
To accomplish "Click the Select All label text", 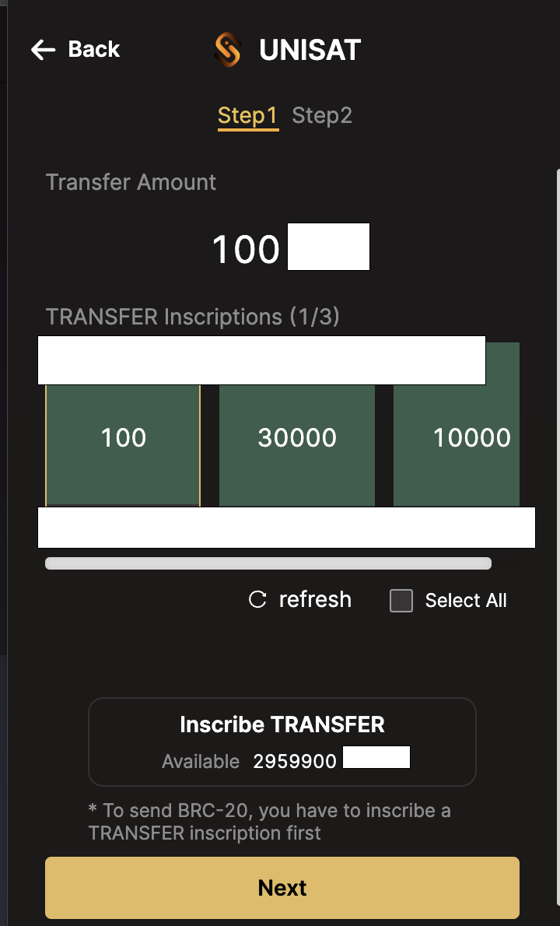I will [466, 601].
